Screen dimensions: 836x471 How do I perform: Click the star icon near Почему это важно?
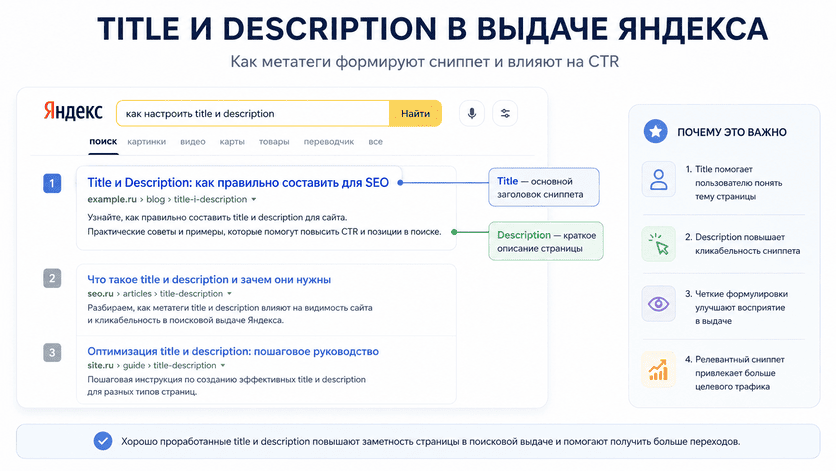click(x=655, y=131)
